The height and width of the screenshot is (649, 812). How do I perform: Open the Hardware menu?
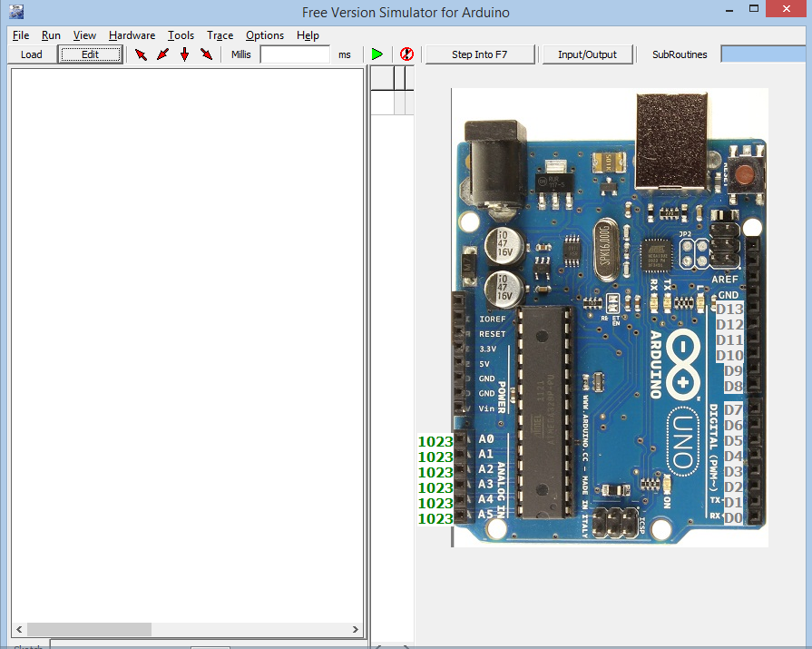tap(132, 35)
